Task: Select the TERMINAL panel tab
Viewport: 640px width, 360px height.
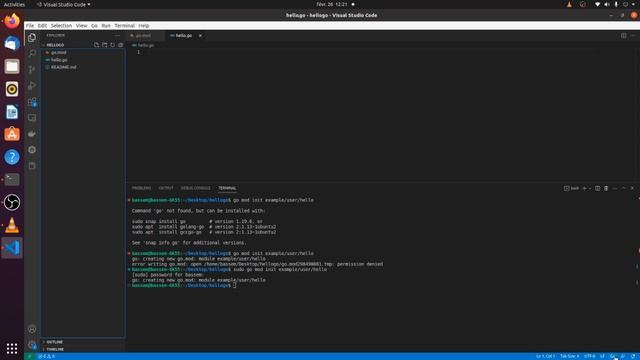Action: [x=227, y=188]
